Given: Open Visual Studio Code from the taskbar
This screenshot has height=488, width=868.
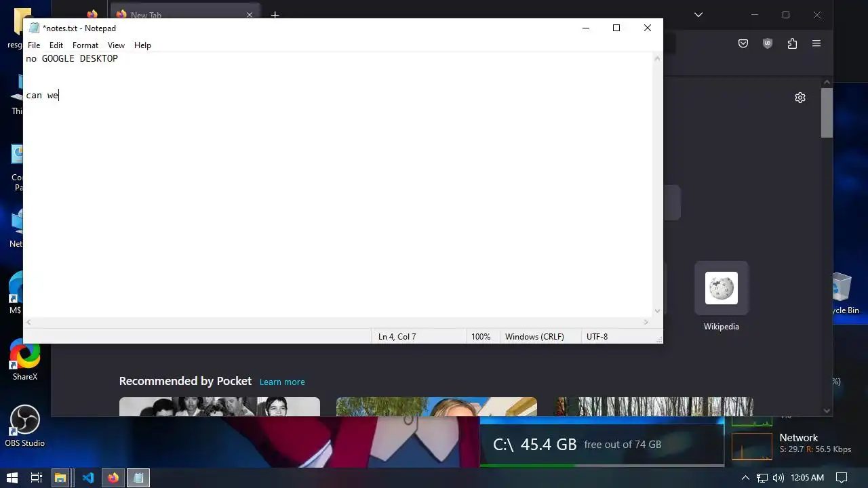Looking at the screenshot, I should 88,478.
